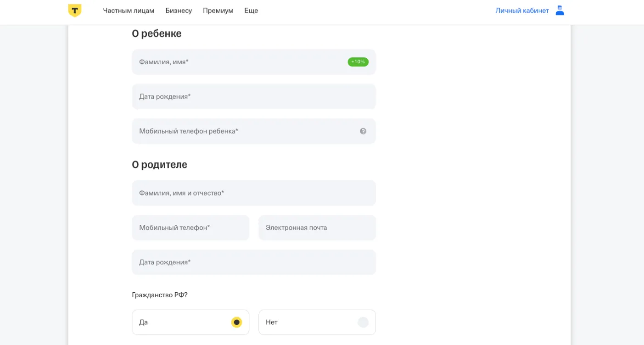Open the Бизнесу menu item
The width and height of the screenshot is (644, 345).
[x=179, y=11]
